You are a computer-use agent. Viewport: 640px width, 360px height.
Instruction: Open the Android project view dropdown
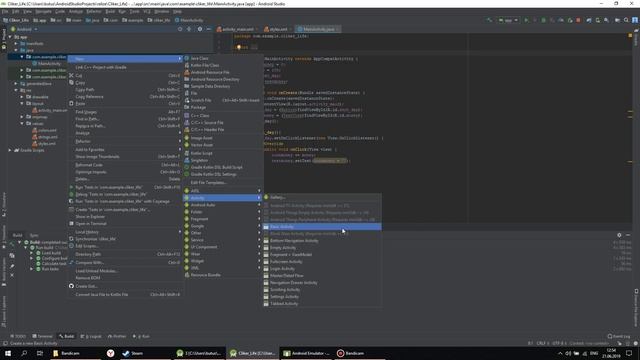(x=24, y=29)
